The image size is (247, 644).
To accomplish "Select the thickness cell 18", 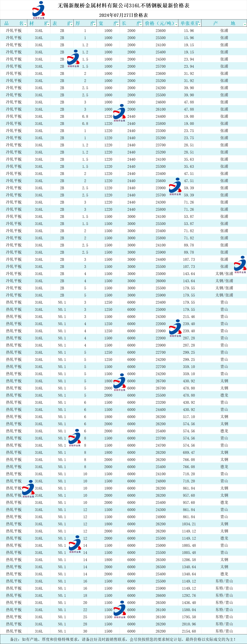I will coord(85,595).
